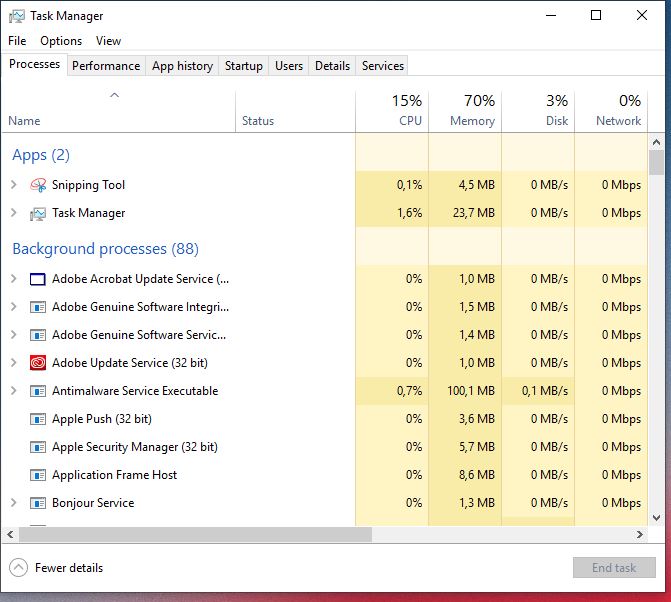Close the Task Manager window

click(x=642, y=15)
